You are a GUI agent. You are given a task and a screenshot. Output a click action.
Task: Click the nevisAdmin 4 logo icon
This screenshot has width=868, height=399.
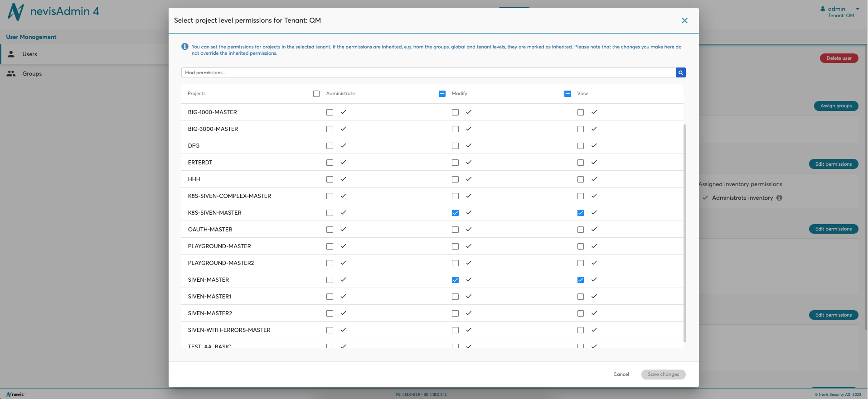pyautogui.click(x=16, y=12)
